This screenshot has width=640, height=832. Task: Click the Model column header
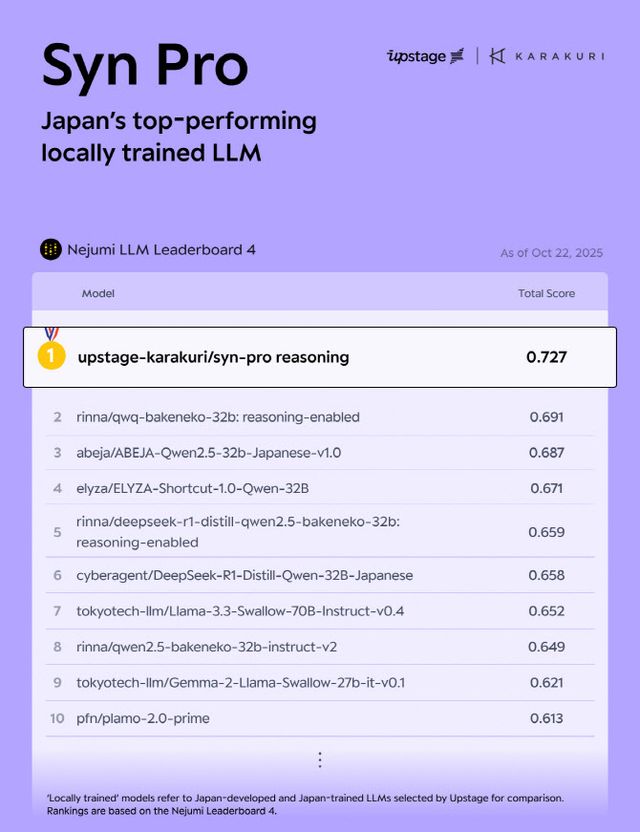pos(98,293)
